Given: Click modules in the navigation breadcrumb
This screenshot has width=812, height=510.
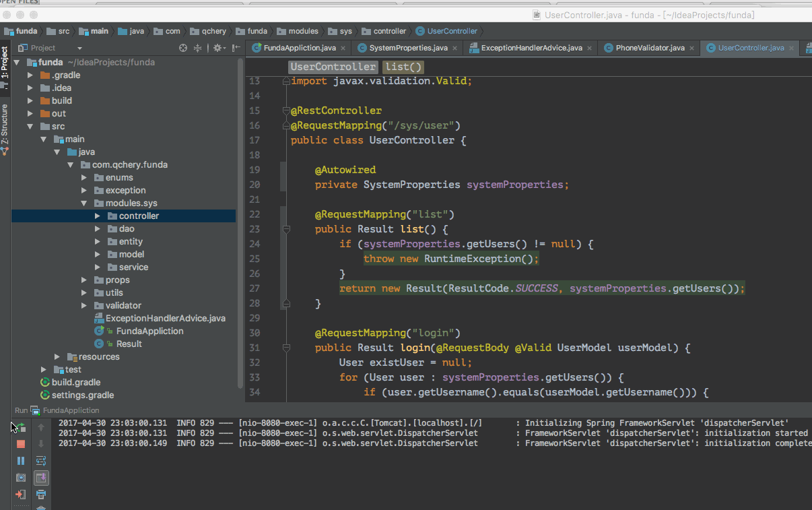Looking at the screenshot, I should pyautogui.click(x=298, y=31).
